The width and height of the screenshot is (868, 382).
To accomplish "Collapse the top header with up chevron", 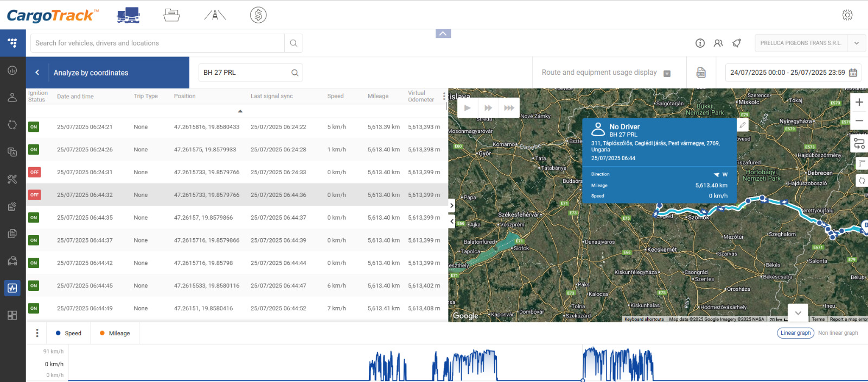I will (443, 34).
